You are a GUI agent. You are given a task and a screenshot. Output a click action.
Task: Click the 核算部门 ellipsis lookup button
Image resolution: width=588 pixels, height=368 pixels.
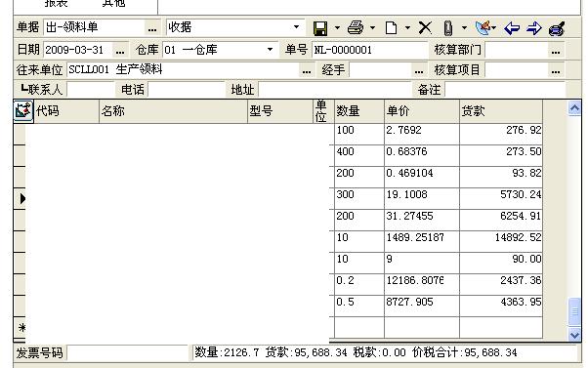pos(556,50)
